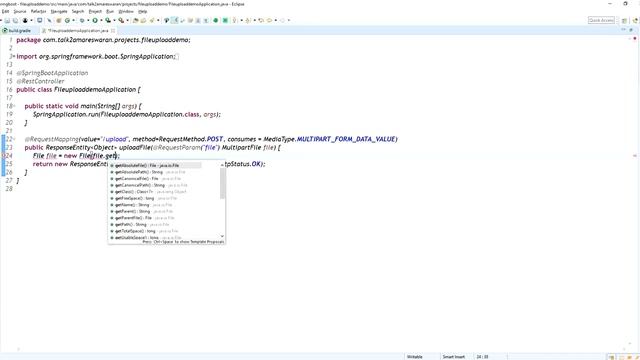Click the proposal list scroll-down arrow

[x=222, y=236]
